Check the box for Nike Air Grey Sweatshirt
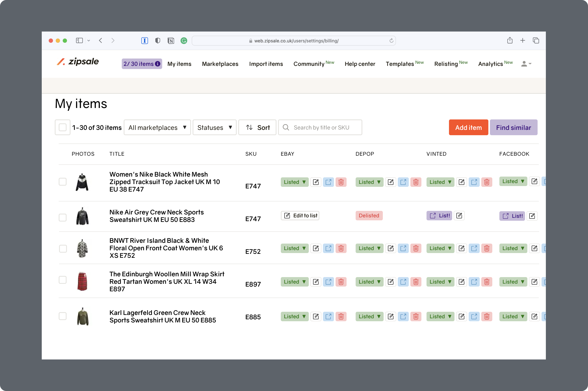 pos(63,217)
